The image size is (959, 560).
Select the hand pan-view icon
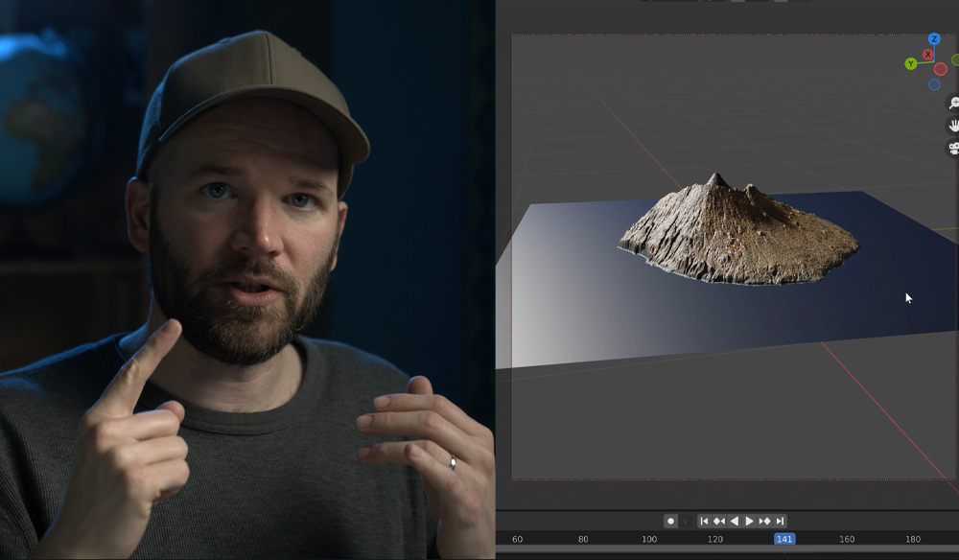click(952, 126)
